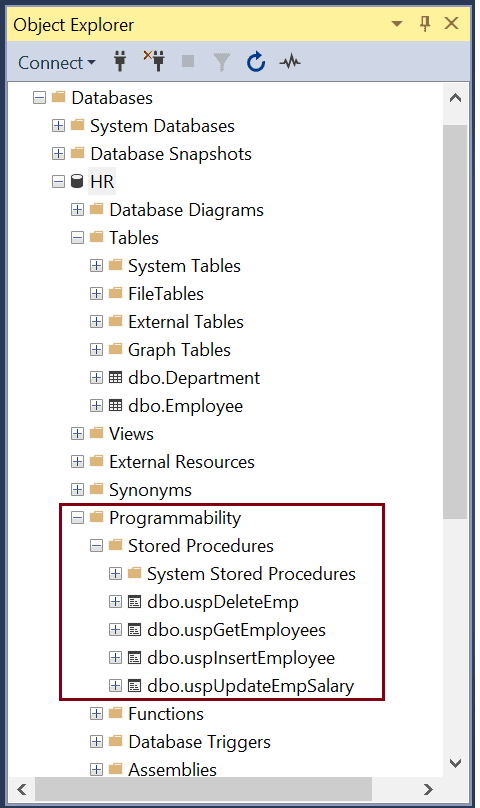Expand the dbo.Employee table node
Image resolution: width=480 pixels, height=808 pixels.
(x=96, y=406)
